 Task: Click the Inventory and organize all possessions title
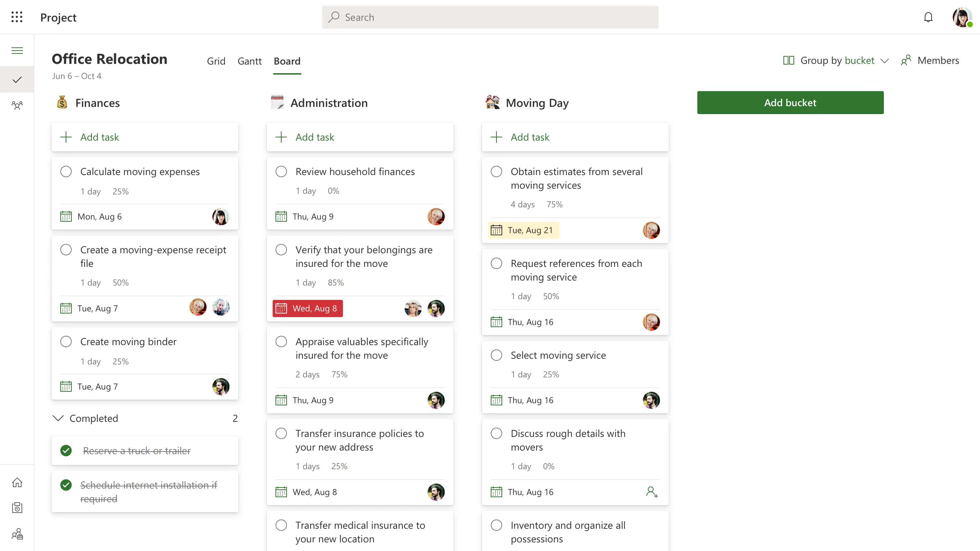pos(568,532)
